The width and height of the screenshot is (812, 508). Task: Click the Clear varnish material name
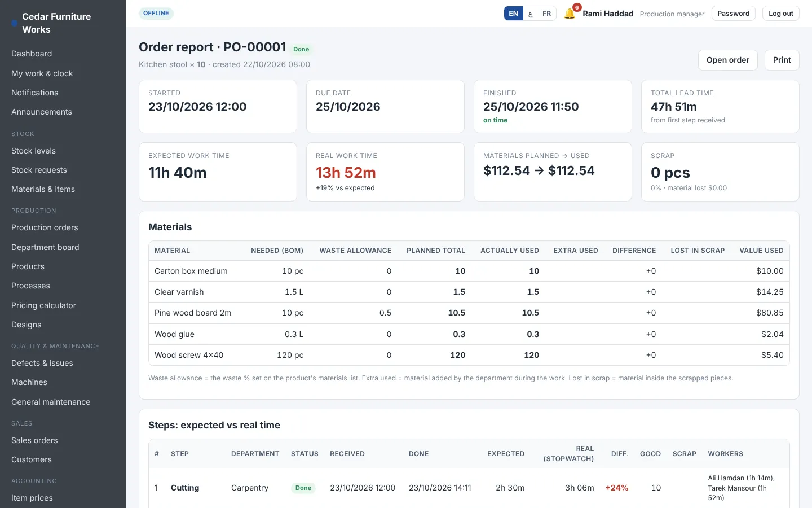click(179, 292)
